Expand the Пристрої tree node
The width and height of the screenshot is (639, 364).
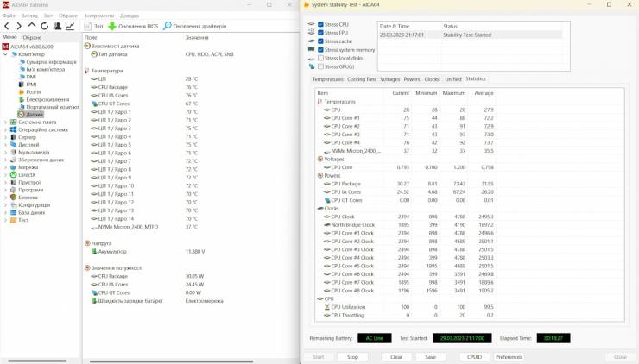[6, 182]
